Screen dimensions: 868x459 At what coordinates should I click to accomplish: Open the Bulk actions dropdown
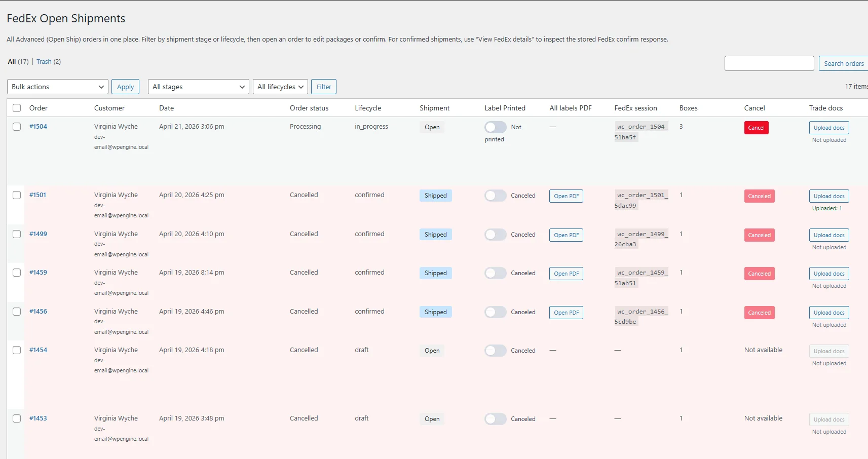(x=58, y=87)
